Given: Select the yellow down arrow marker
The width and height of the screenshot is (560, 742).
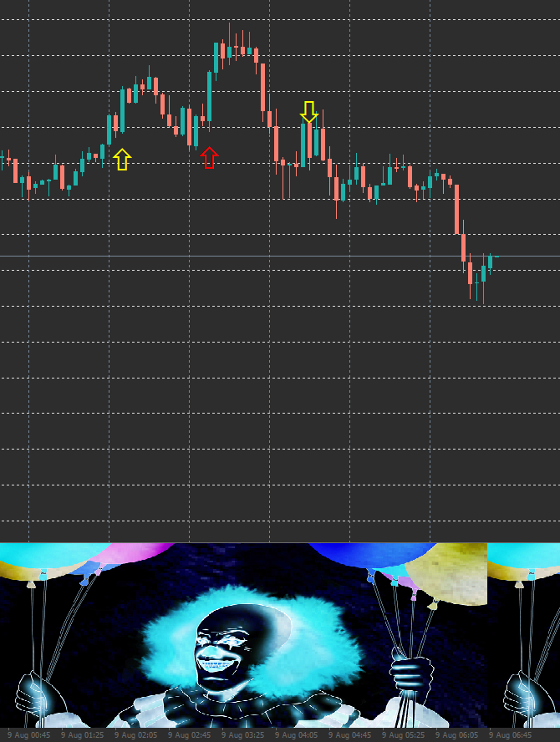Looking at the screenshot, I should [309, 112].
